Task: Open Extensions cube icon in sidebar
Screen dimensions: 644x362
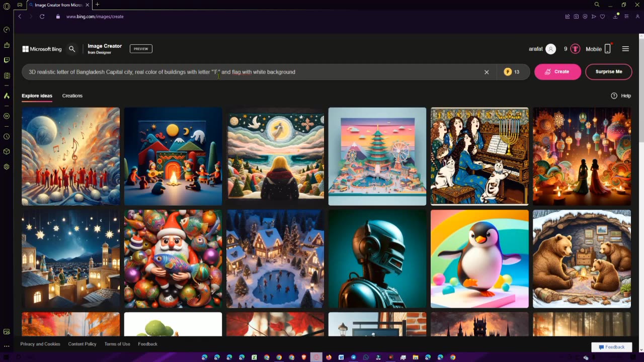Action: click(7, 151)
